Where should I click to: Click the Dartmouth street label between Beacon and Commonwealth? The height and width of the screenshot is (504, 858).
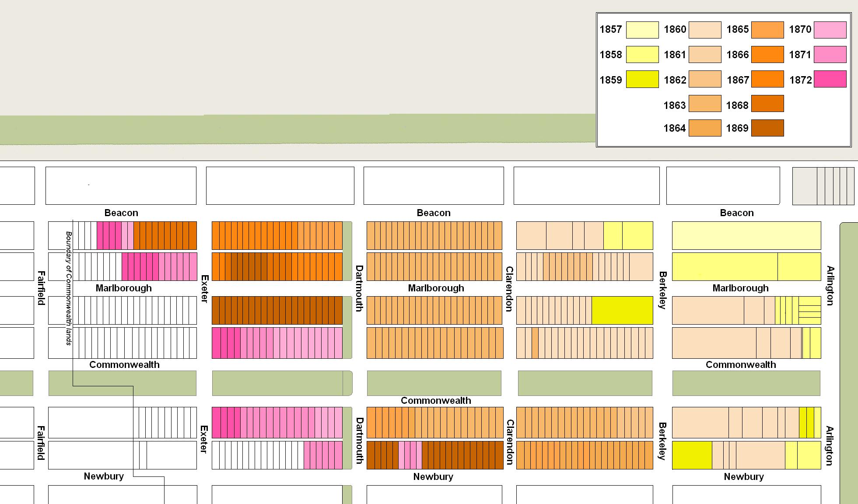coord(359,288)
